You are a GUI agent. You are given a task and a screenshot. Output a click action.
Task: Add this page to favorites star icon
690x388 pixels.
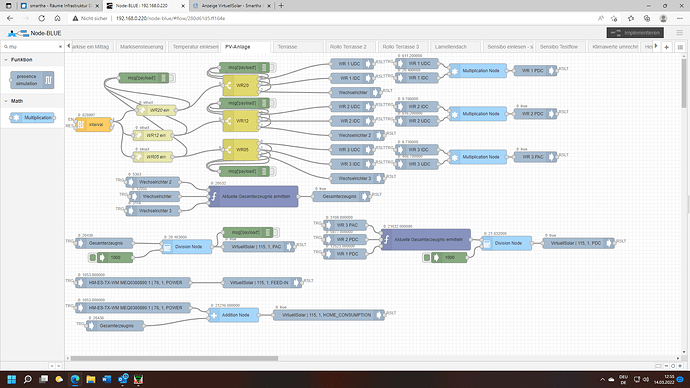[x=614, y=18]
